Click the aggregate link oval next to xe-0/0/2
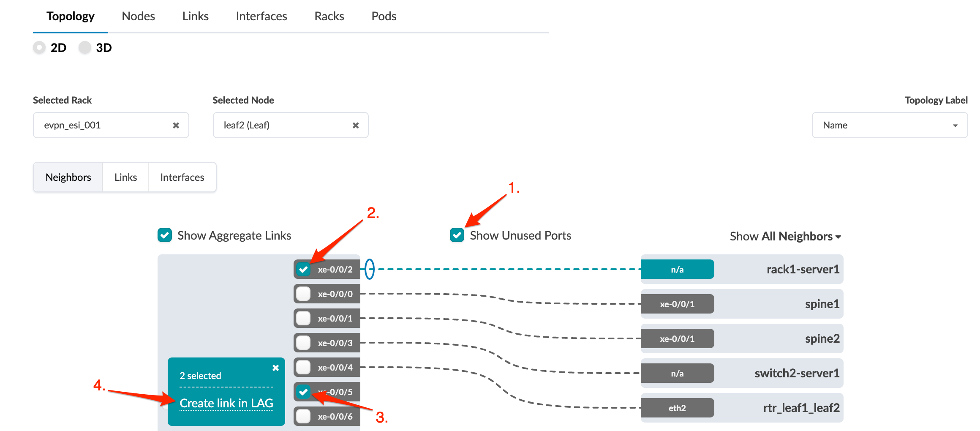Screen dimensions: 980x431 369,269
